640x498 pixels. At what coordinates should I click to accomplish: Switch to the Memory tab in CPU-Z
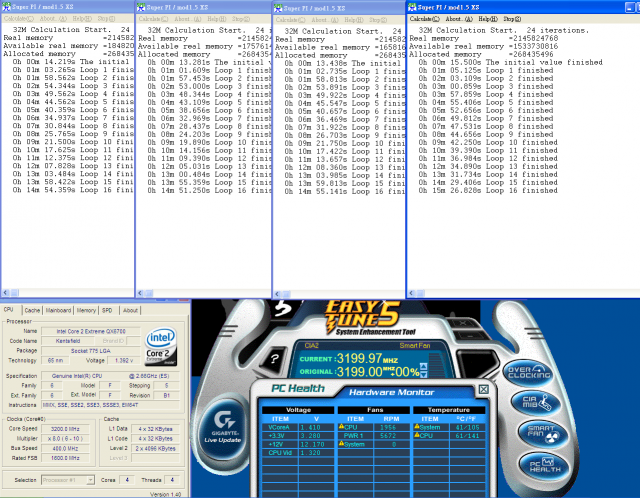point(86,310)
